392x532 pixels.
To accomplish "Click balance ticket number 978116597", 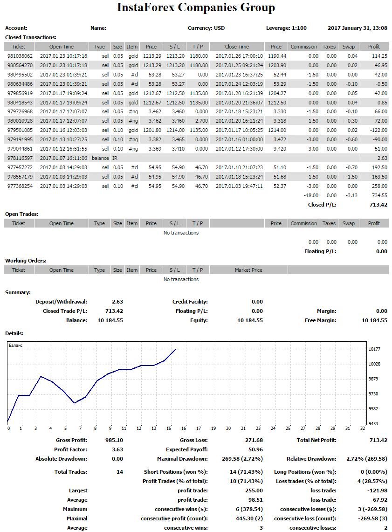I will coord(20,158).
